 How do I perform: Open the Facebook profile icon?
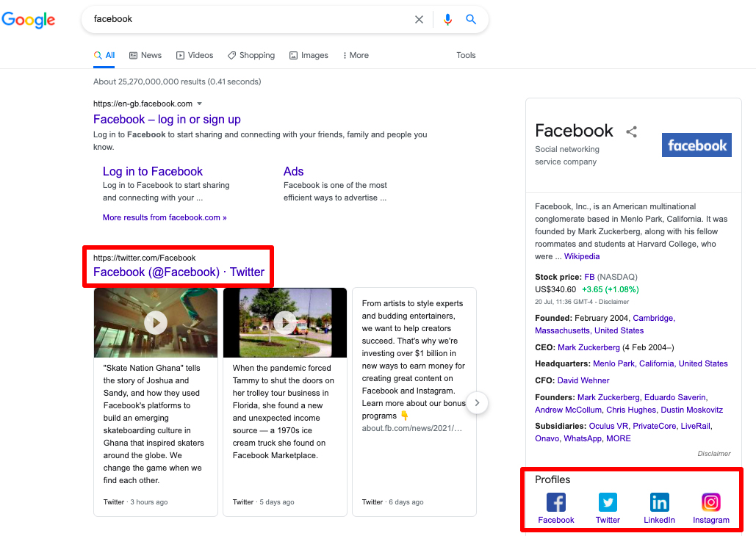click(x=556, y=502)
